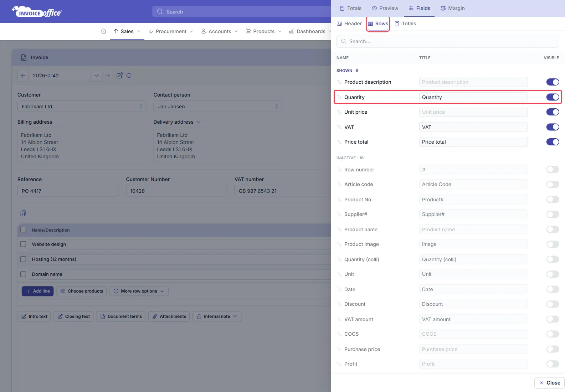Close the fields panel
This screenshot has width=565, height=392.
550,383
